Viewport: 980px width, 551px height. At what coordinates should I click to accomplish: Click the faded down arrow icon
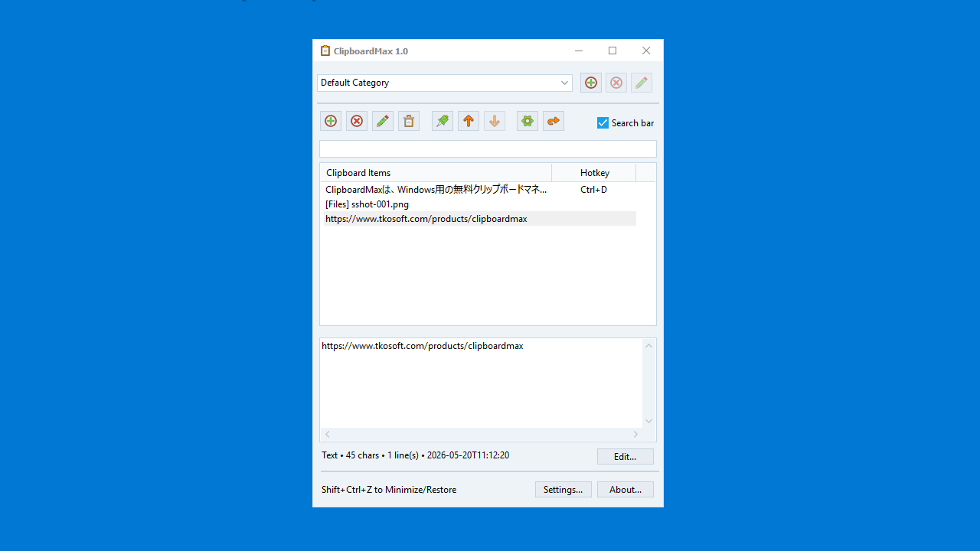click(x=495, y=121)
